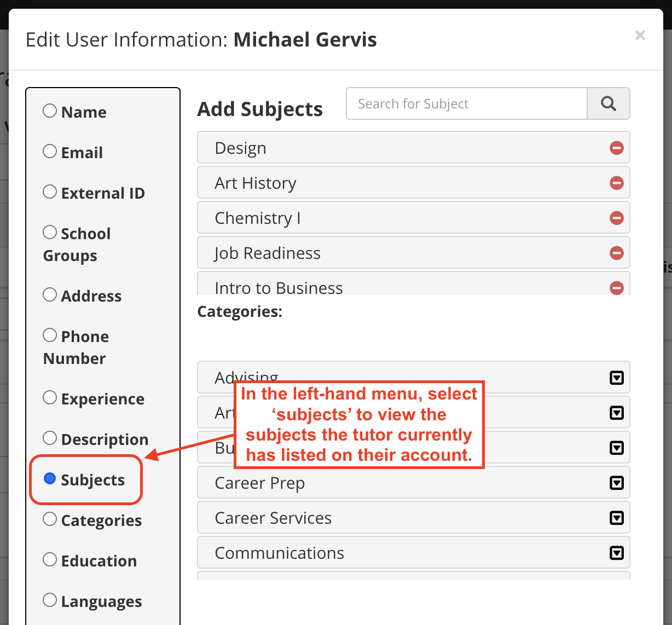Select the Languages radio option
672x625 pixels.
(x=50, y=600)
